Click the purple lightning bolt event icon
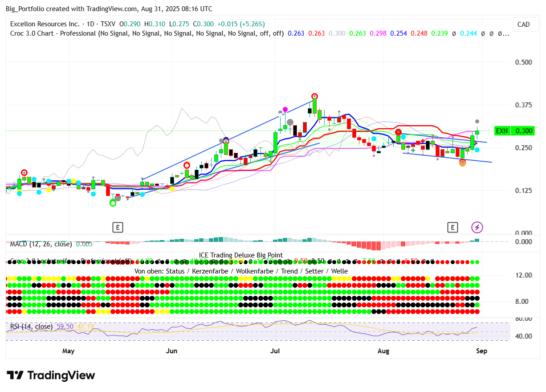 point(477,228)
